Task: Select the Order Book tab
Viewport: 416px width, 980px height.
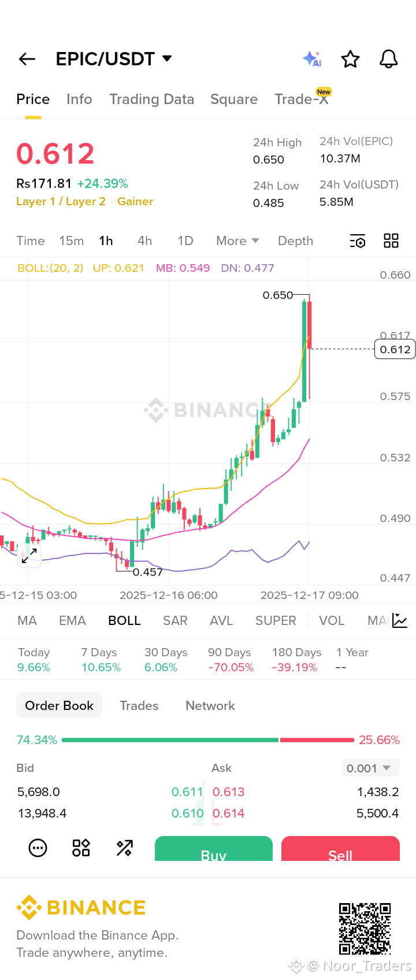Action: [59, 705]
